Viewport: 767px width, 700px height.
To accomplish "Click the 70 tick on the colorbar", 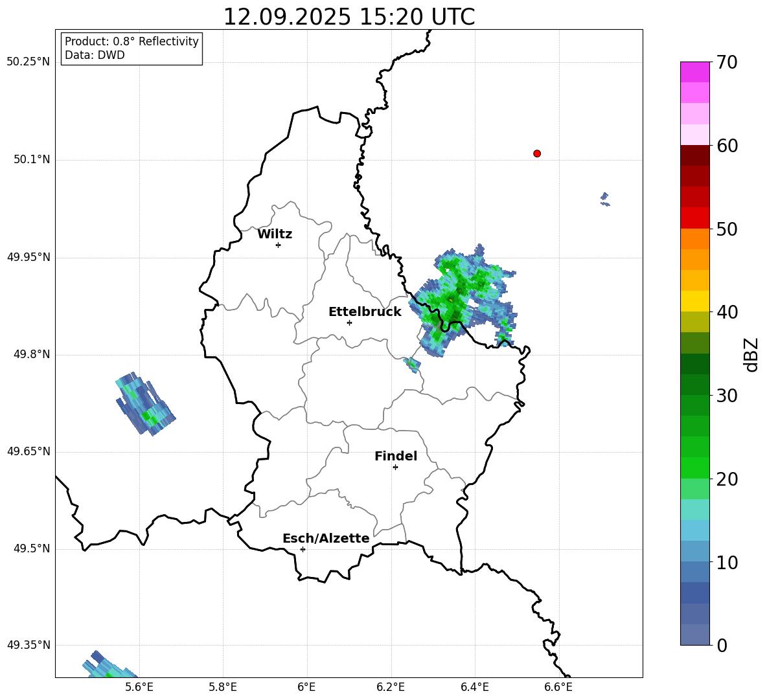I will 727,62.
